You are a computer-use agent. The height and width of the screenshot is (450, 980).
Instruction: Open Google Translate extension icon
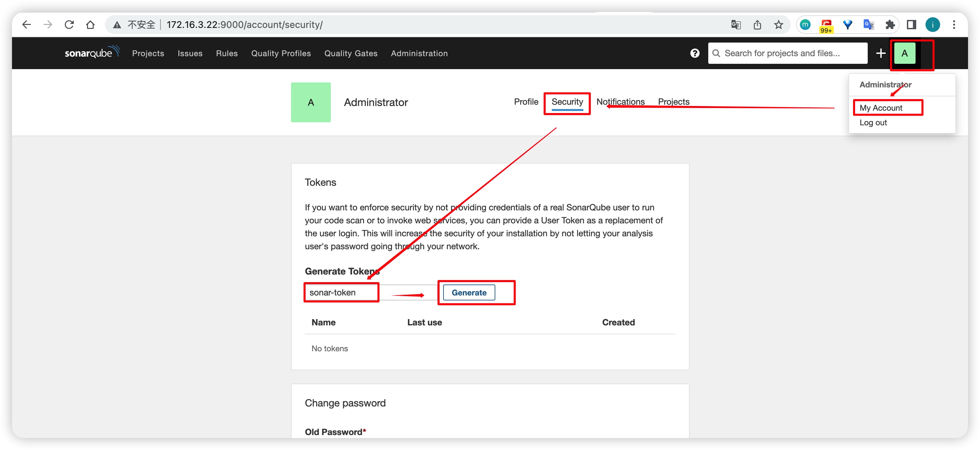click(868, 25)
